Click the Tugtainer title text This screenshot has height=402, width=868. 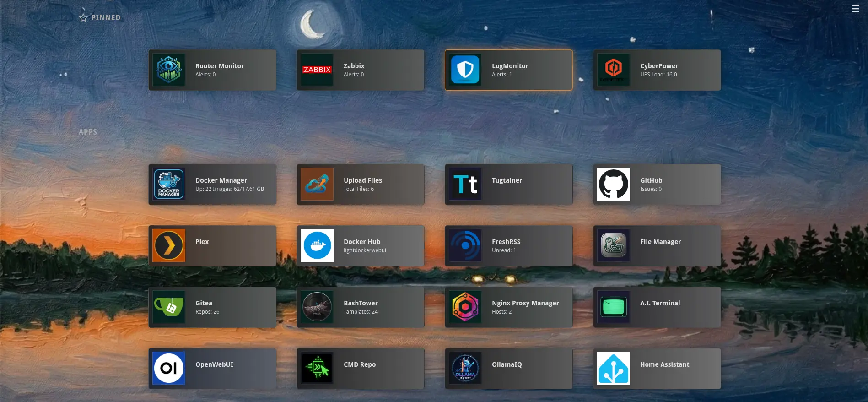(507, 180)
